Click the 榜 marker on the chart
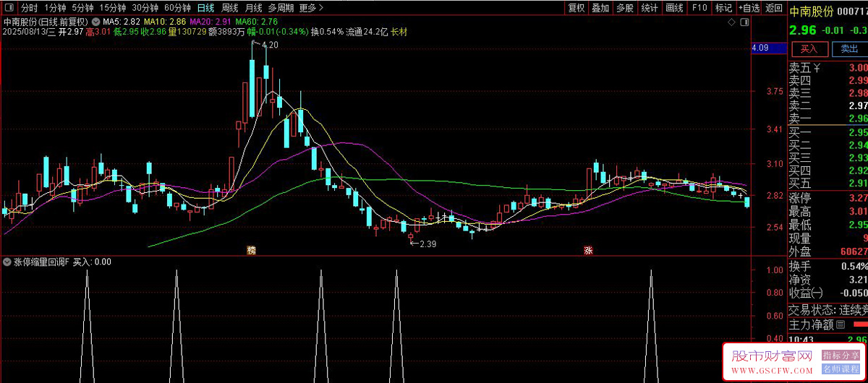Image resolution: width=868 pixels, height=383 pixels. [251, 250]
